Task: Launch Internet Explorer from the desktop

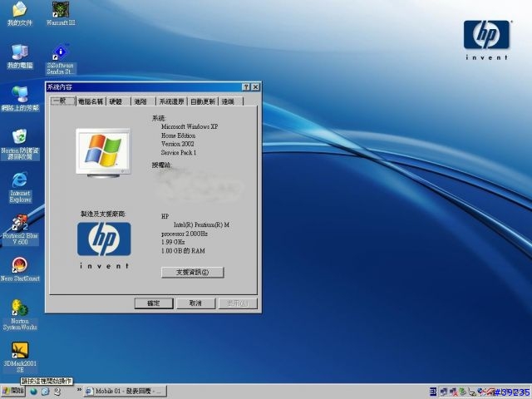Action: [x=20, y=188]
